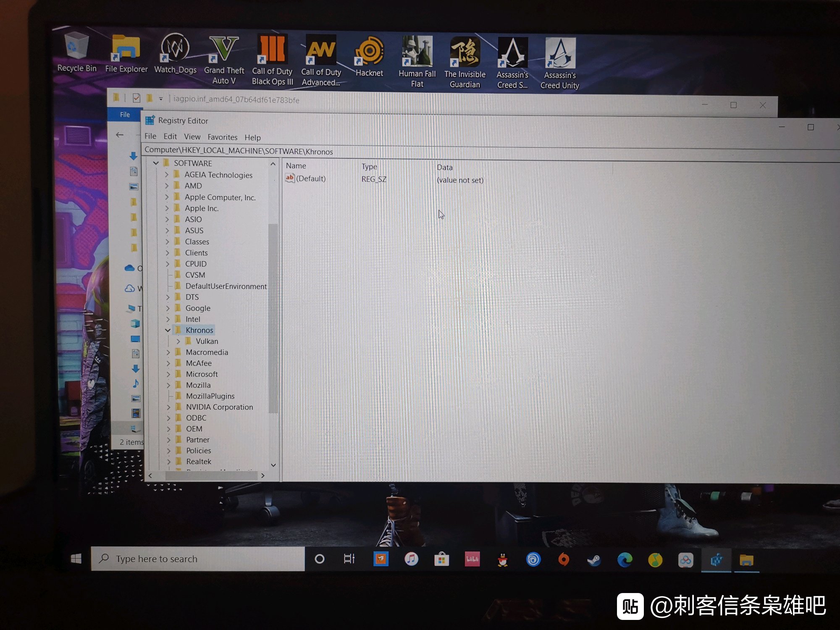Launch Call of Duty Advanced Warfare shortcut
The width and height of the screenshot is (840, 630).
point(321,61)
